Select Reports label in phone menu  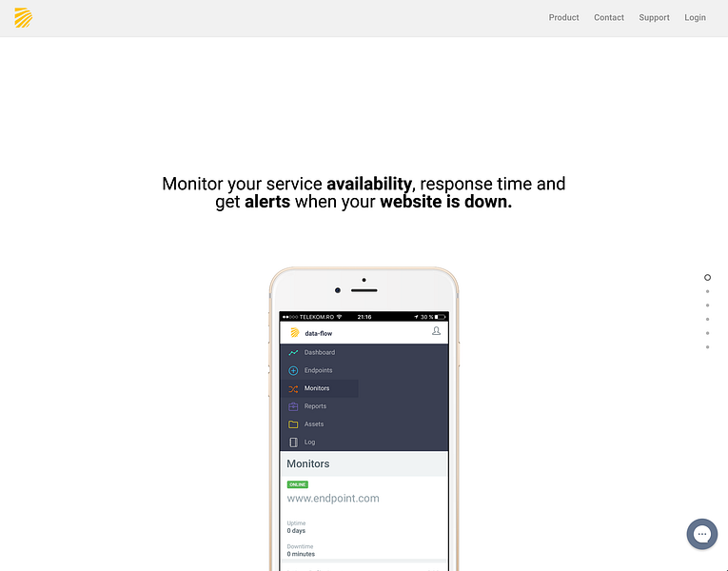click(x=315, y=406)
